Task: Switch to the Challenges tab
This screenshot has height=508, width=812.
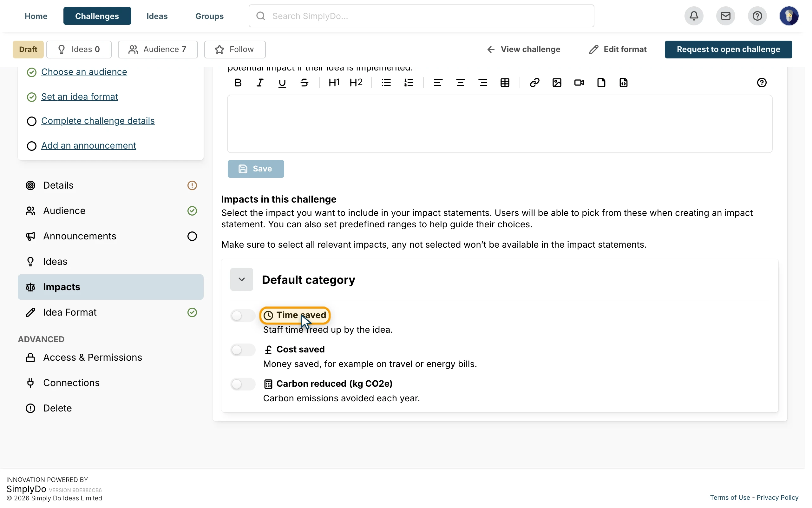Action: coord(97,16)
